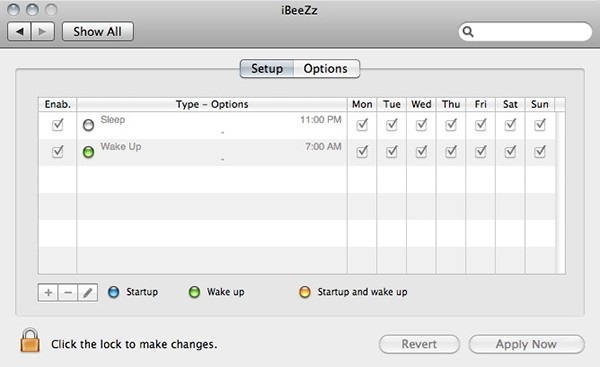This screenshot has width=600, height=367.
Task: Uncheck Thursday for the Wake Up schedule
Action: click(451, 152)
